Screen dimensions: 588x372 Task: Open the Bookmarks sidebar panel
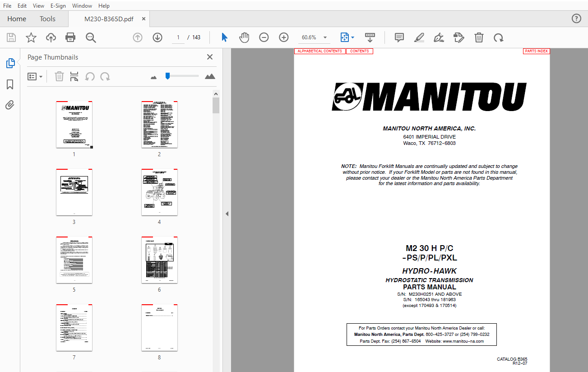10,84
